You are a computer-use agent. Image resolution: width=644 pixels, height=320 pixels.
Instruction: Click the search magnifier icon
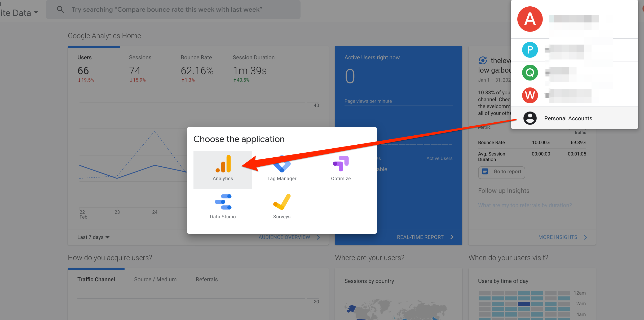coord(60,10)
